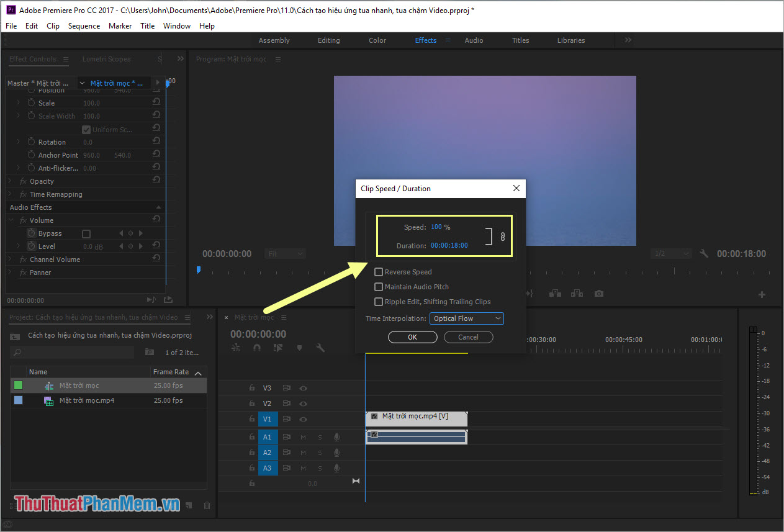
Task: Switch to the Color workspace tab
Action: (x=377, y=40)
